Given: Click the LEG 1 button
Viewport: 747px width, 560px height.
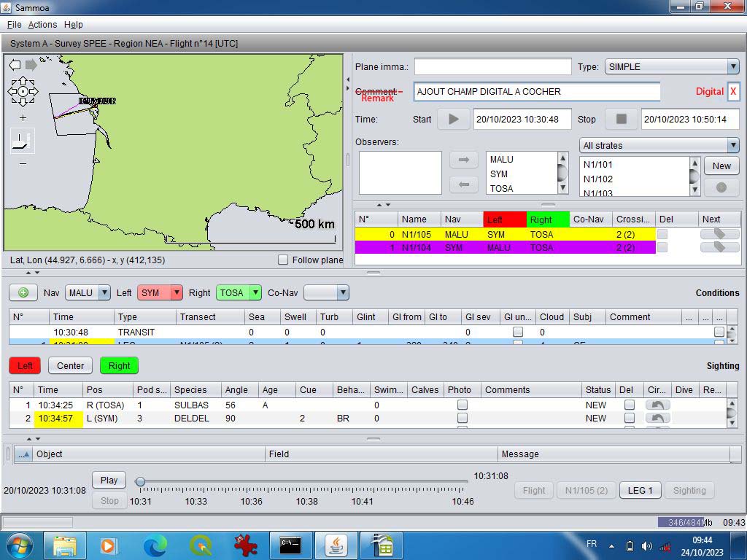Looking at the screenshot, I should pos(640,490).
